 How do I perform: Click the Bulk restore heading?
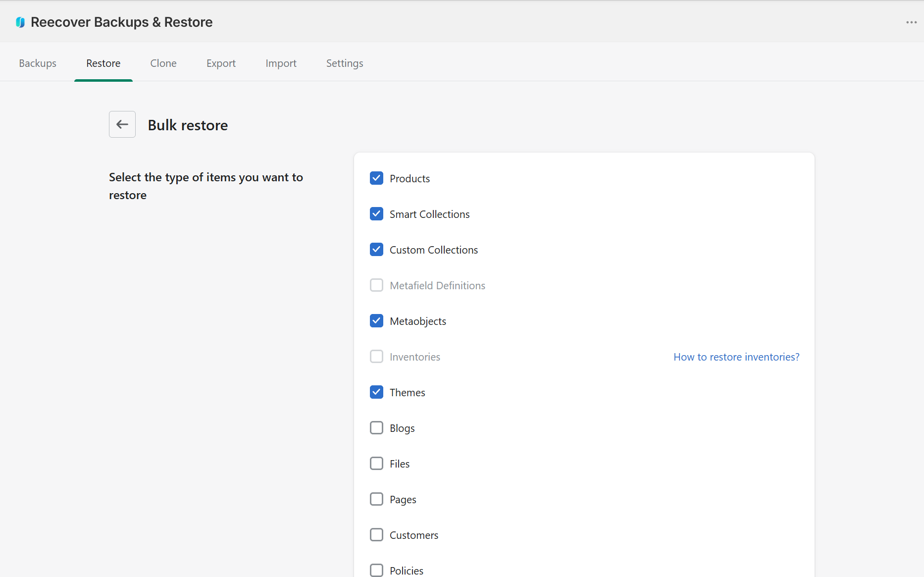pos(188,125)
